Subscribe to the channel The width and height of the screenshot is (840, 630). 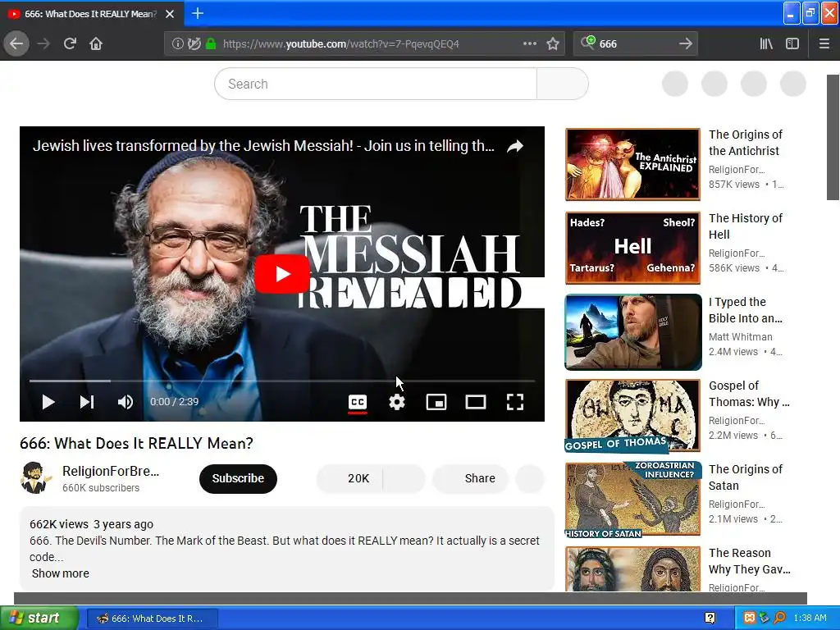[238, 478]
